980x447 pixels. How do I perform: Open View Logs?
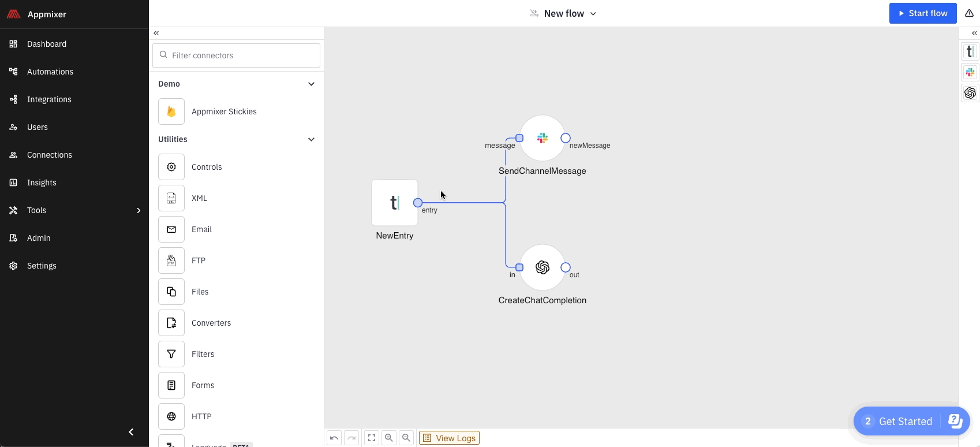pyautogui.click(x=449, y=438)
